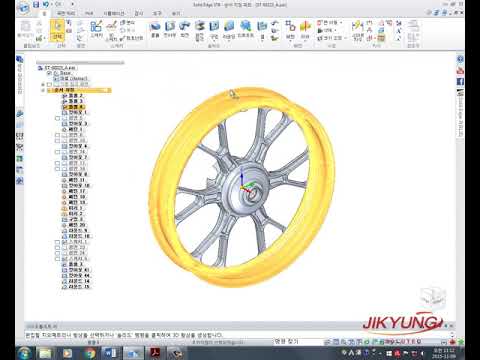Select the 돌출 2 feature in tree
The height and width of the screenshot is (360, 480).
[x=73, y=96]
